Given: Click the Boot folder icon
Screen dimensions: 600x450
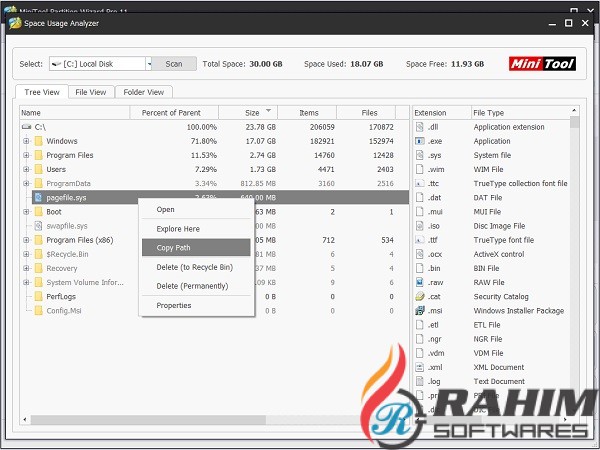Looking at the screenshot, I should pos(38,212).
